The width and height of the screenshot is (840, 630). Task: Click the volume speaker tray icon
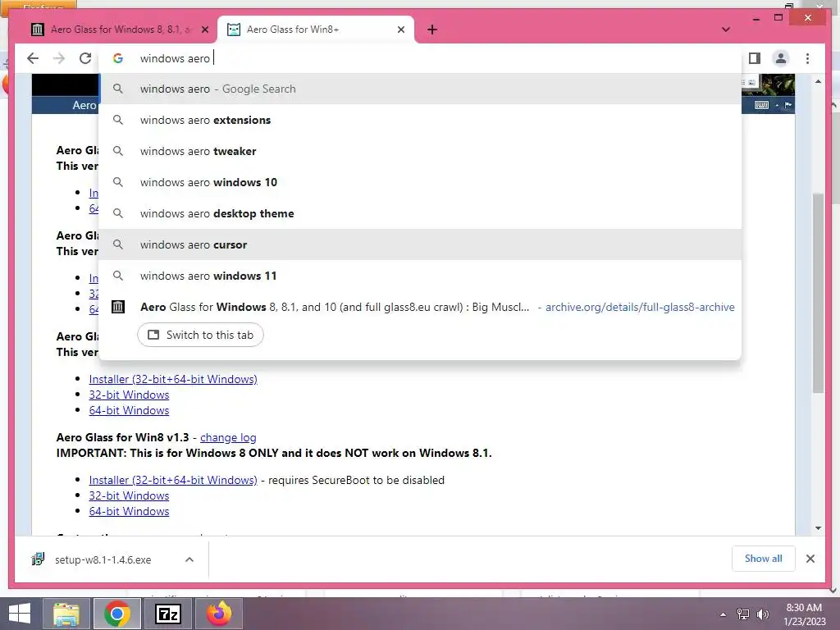click(x=763, y=614)
